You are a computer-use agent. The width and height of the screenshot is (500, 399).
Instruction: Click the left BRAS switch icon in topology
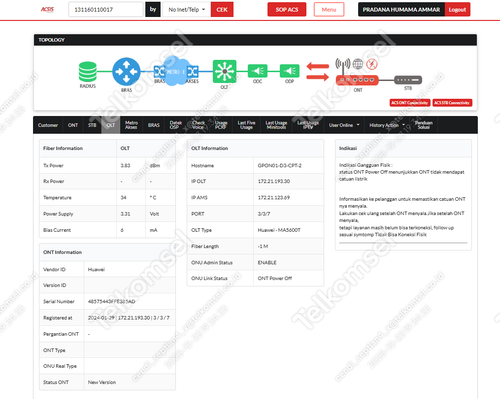point(159,71)
